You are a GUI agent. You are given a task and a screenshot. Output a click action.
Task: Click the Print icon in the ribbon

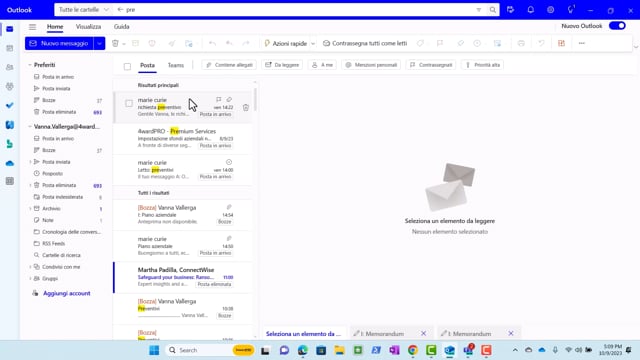(x=521, y=43)
